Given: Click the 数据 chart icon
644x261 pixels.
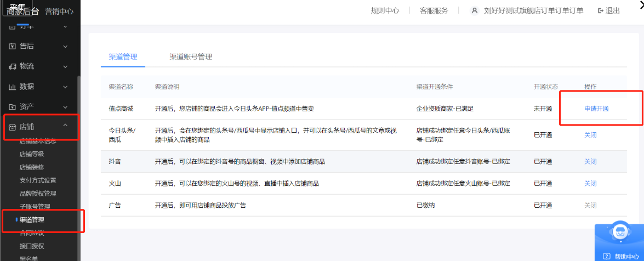Looking at the screenshot, I should 12,87.
